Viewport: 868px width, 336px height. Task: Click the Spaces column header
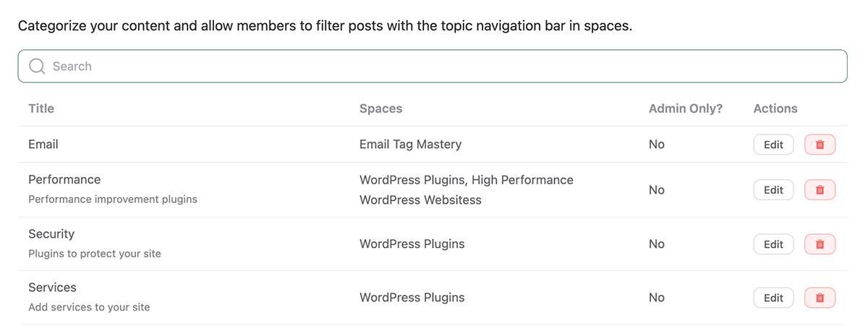[x=380, y=108]
